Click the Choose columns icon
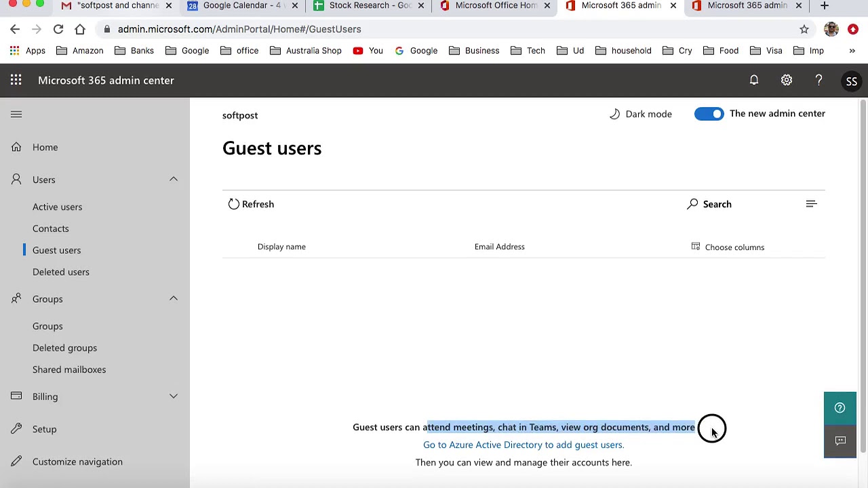The width and height of the screenshot is (868, 488). point(695,247)
